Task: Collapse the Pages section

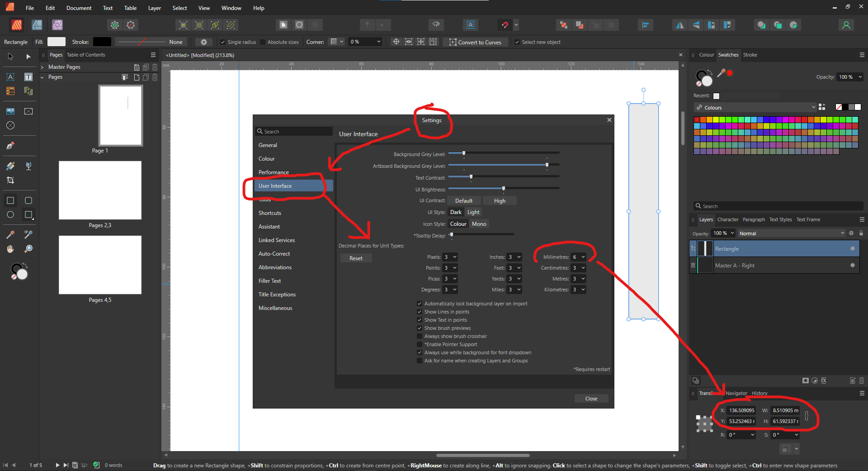Action: point(42,77)
